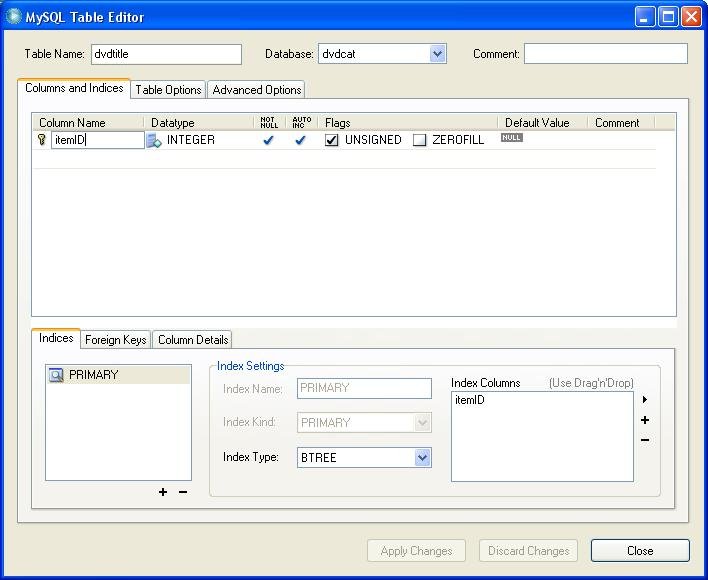Select the INTEGER datatype text
This screenshot has width=708, height=580.
click(x=191, y=140)
